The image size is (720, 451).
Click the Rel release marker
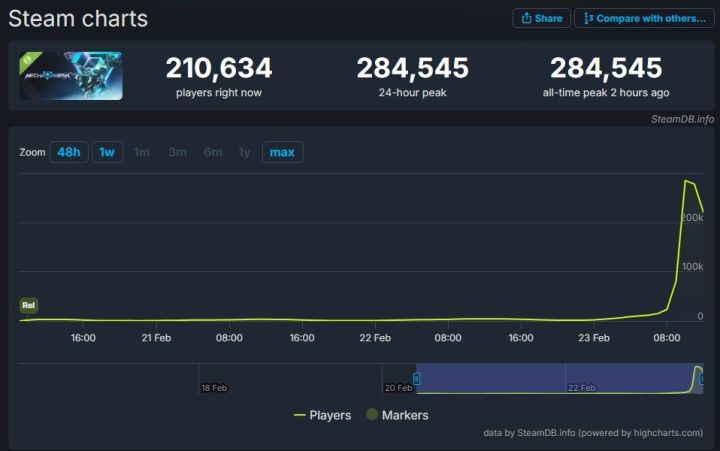pyautogui.click(x=28, y=305)
